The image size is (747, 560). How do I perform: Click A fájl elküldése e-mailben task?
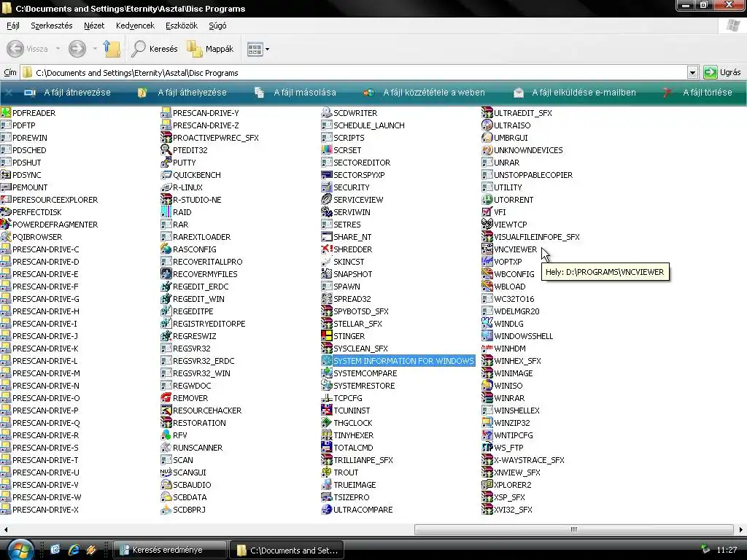(x=574, y=93)
